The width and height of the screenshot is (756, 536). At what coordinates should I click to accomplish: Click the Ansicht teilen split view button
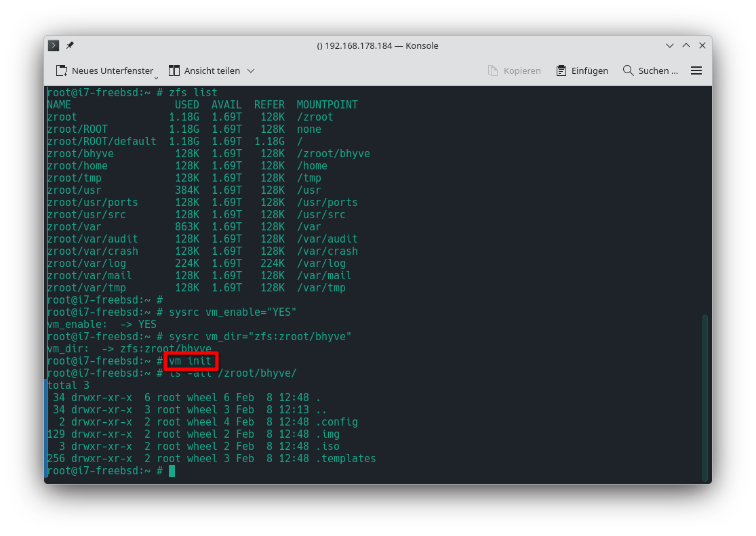point(204,70)
